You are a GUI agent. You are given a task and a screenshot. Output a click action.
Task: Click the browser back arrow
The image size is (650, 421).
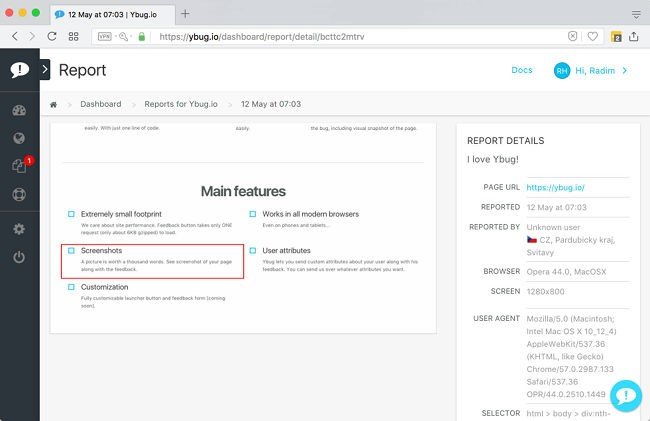pyautogui.click(x=15, y=36)
